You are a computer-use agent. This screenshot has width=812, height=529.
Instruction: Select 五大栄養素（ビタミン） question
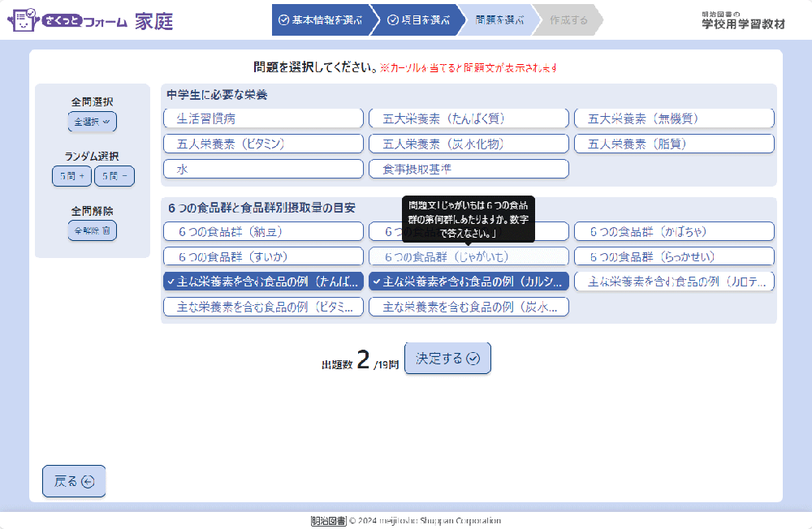tap(263, 144)
